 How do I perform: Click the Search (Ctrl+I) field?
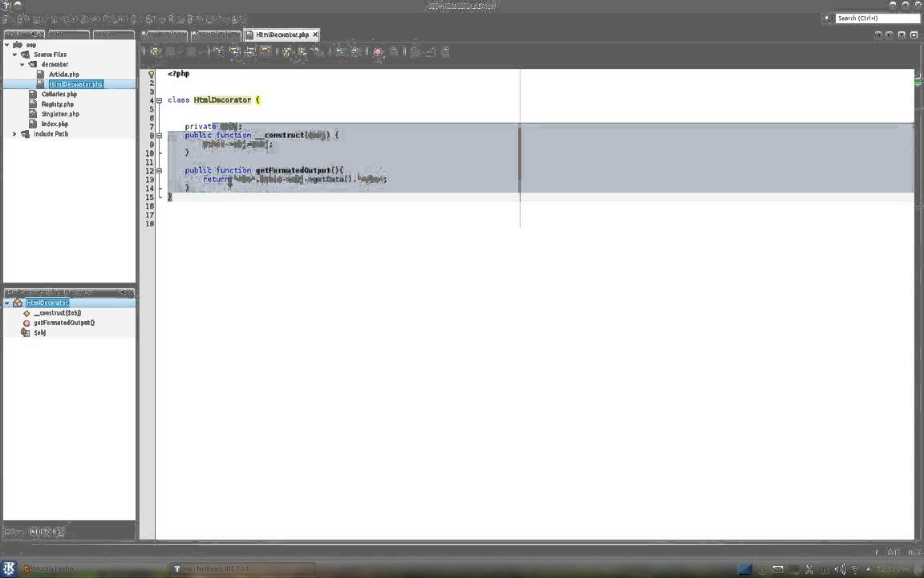pyautogui.click(x=877, y=18)
